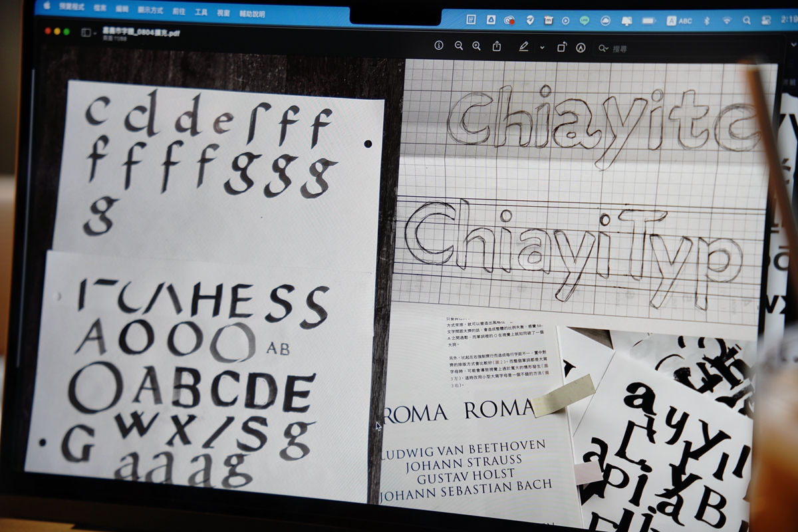
Task: Rotate the page using toolbar icon
Action: click(562, 47)
